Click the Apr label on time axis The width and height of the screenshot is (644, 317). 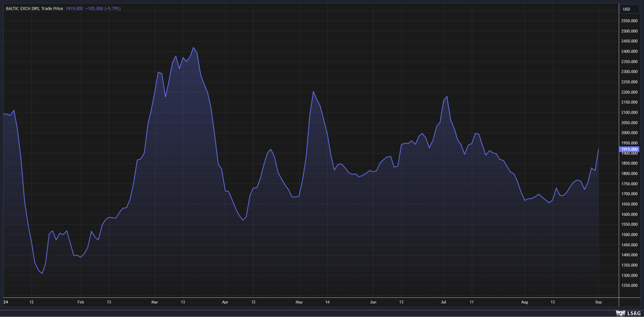coord(225,302)
